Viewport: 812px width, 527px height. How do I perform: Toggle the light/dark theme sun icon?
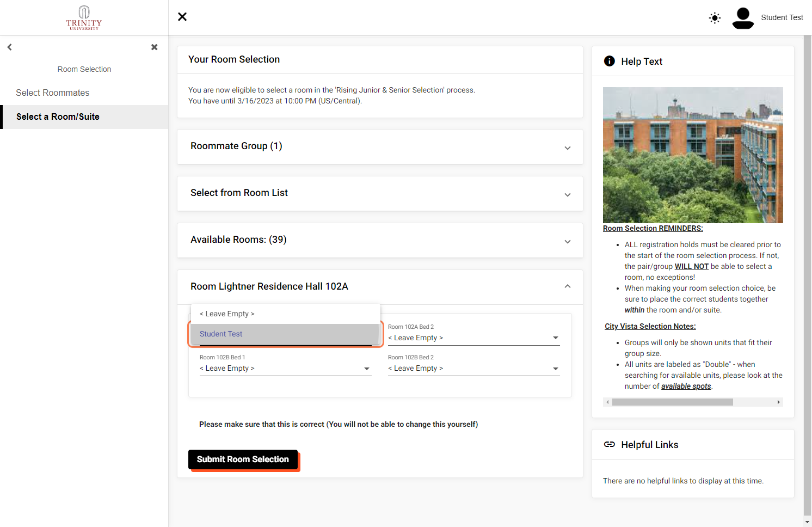pyautogui.click(x=715, y=18)
